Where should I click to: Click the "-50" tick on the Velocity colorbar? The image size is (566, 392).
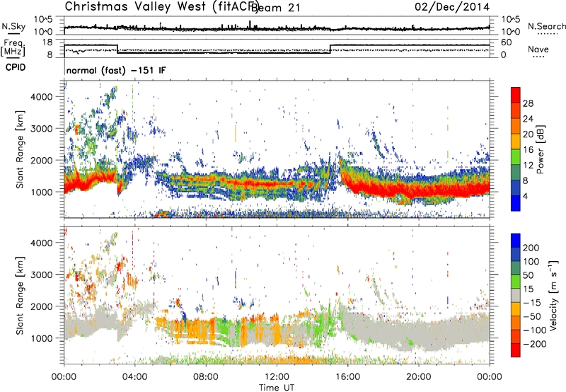532,316
